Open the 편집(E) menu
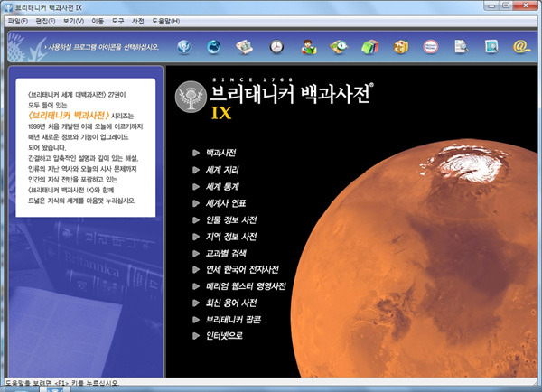 [x=45, y=21]
